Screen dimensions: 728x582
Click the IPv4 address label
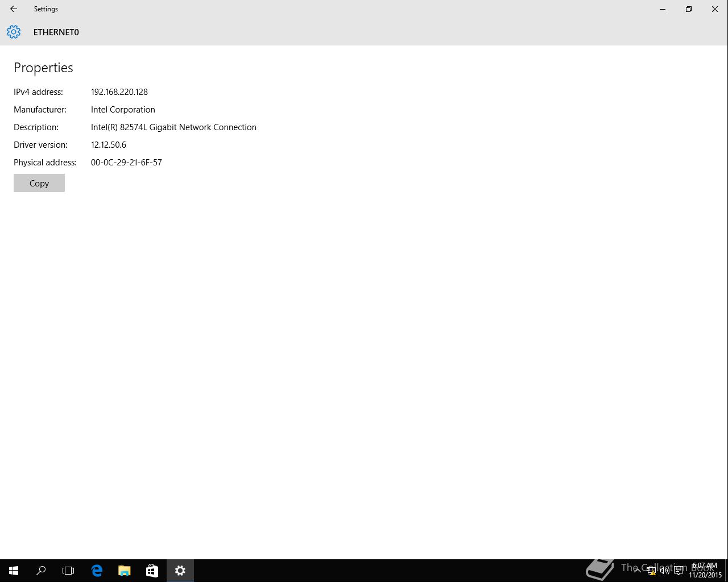tap(38, 92)
